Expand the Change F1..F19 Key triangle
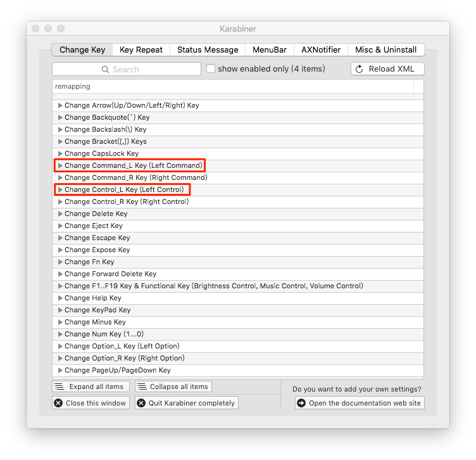Screen dimensions: 476x460 (x=60, y=286)
